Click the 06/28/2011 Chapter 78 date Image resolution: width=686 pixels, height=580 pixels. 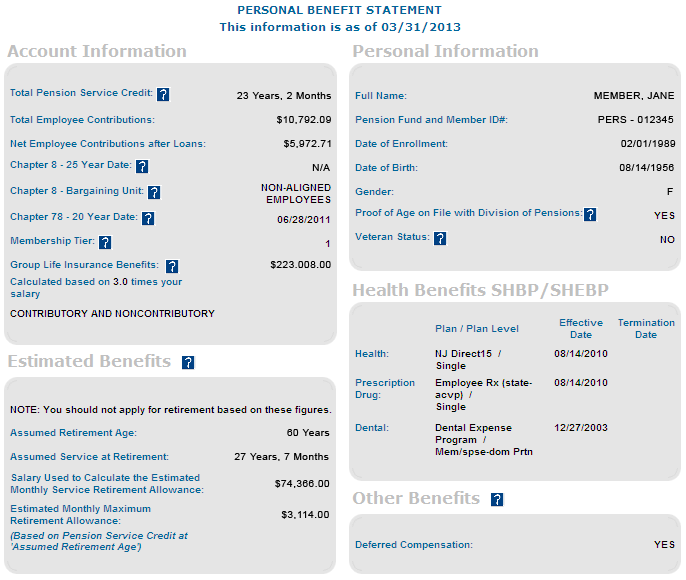click(x=304, y=220)
